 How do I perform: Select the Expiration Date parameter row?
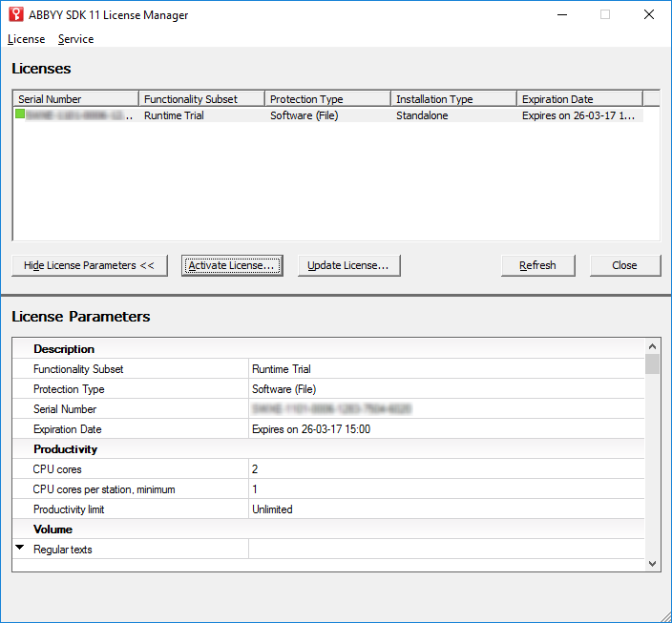(x=328, y=429)
